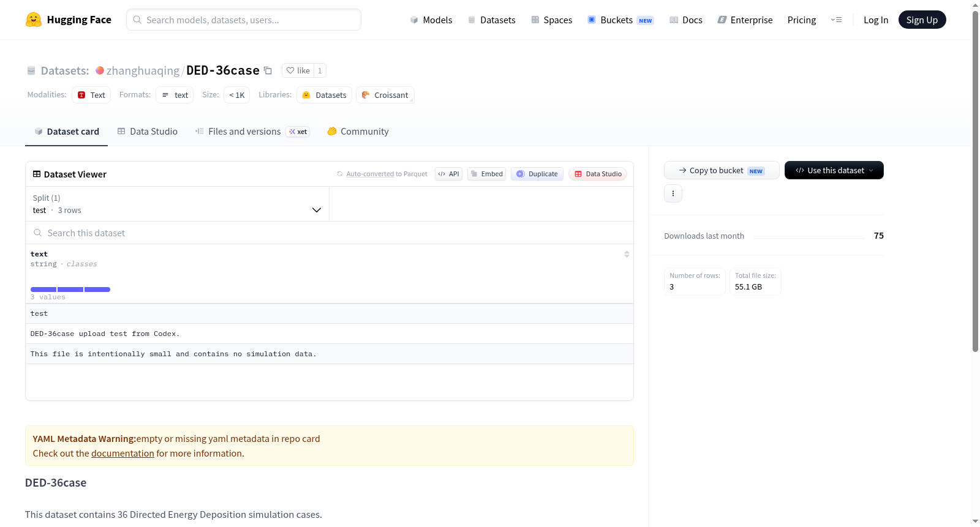Screen dimensions: 980x527
Task: Open the Use this dataset dropdown
Action: (834, 170)
